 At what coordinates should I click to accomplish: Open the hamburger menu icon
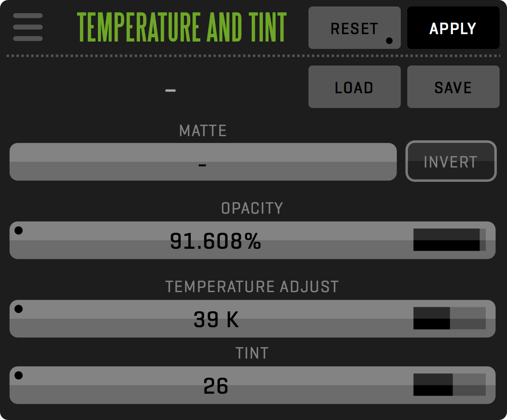click(28, 27)
